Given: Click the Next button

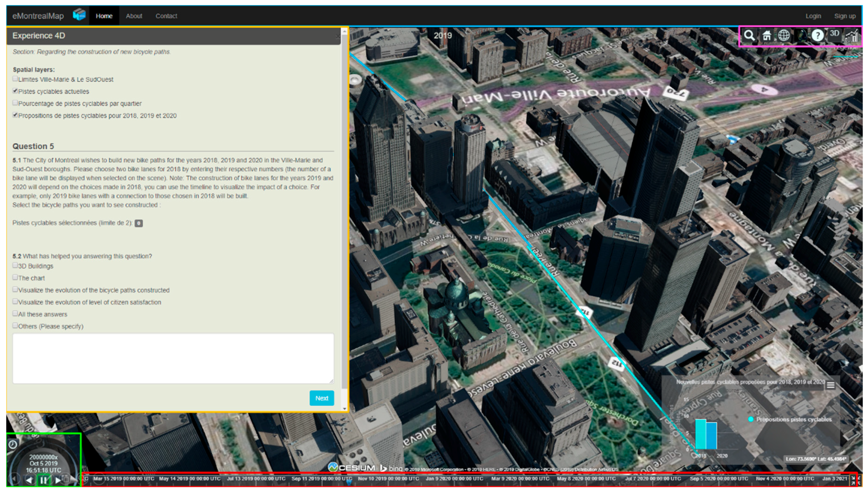Looking at the screenshot, I should tap(322, 398).
